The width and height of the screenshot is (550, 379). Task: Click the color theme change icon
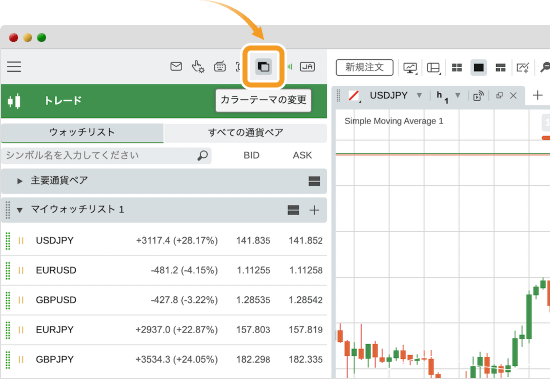click(263, 67)
